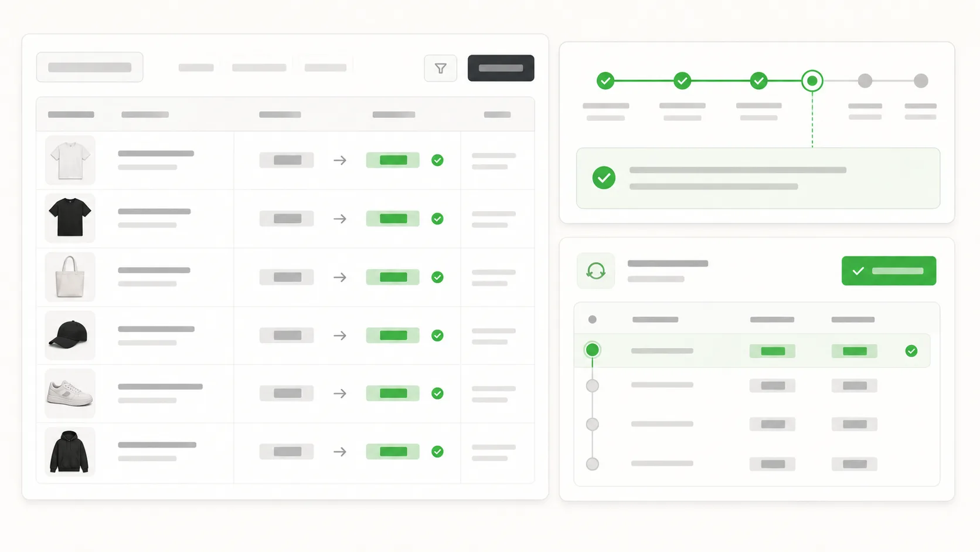Click the first green badge in the highlighted sync row
This screenshot has width=980, height=552.
(x=773, y=351)
